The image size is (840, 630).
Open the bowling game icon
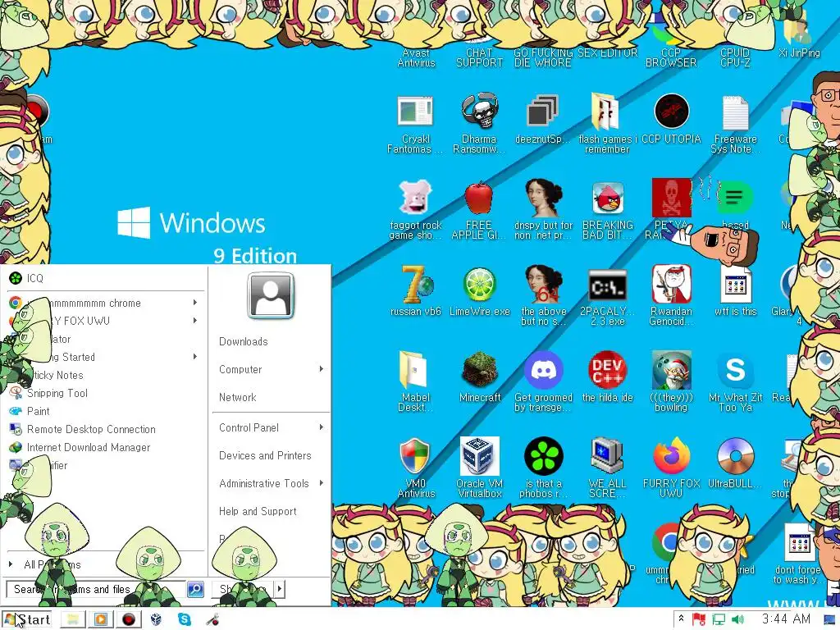(671, 370)
